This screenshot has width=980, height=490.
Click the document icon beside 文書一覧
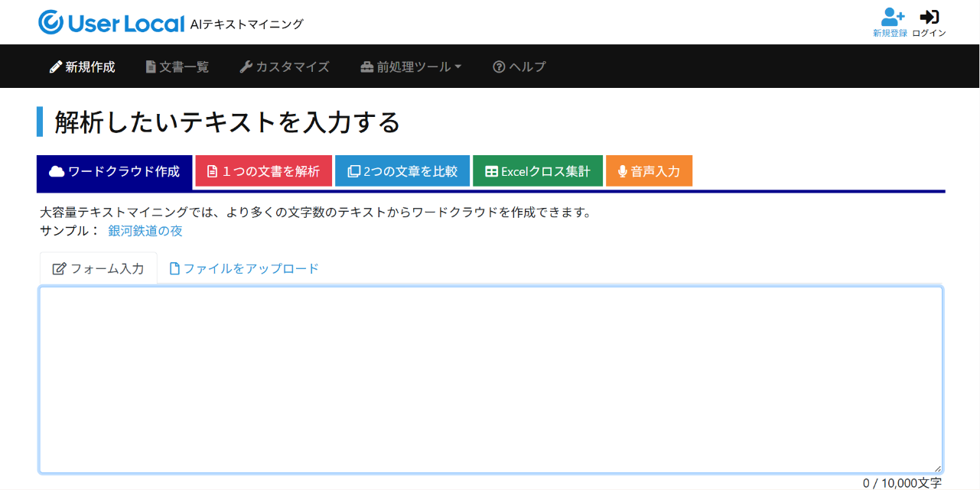pyautogui.click(x=151, y=67)
